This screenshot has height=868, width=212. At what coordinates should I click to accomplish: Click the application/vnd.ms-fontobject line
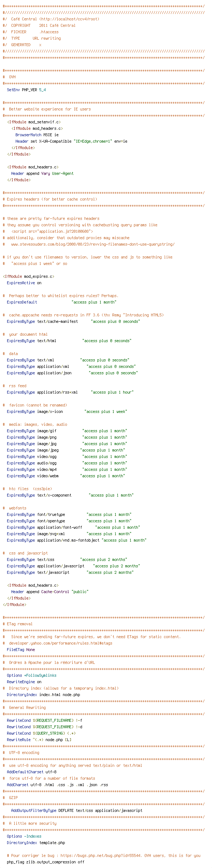click(x=77, y=540)
